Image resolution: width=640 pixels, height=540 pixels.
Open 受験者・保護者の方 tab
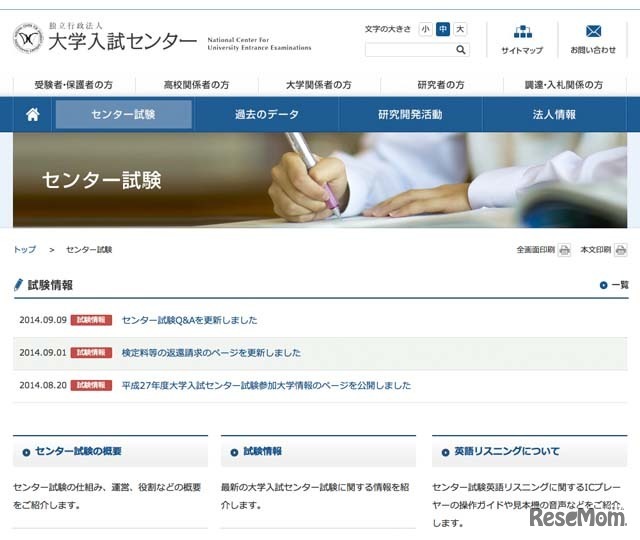(x=74, y=85)
